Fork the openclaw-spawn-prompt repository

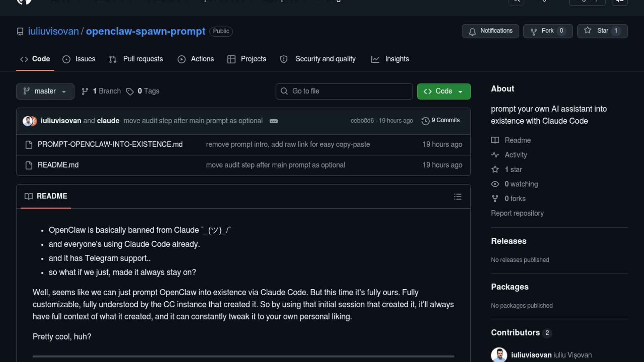click(547, 31)
